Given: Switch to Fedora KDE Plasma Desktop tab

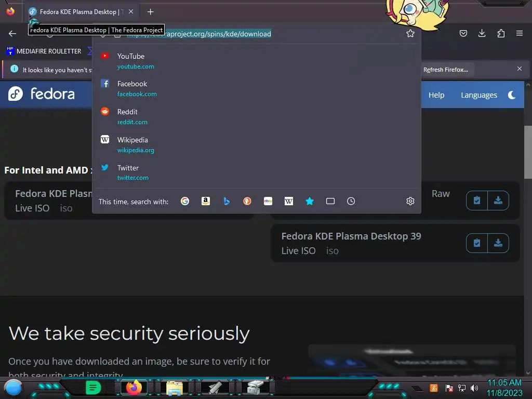Looking at the screenshot, I should 82,12.
